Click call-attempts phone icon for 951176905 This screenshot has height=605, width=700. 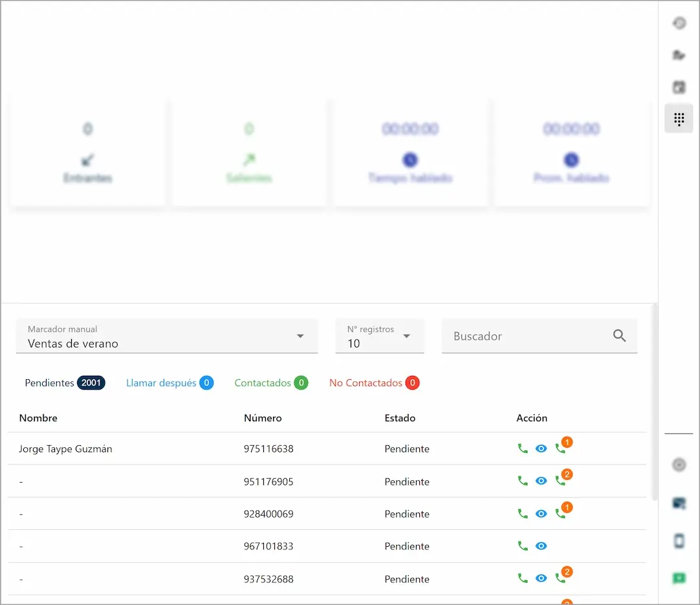[560, 481]
